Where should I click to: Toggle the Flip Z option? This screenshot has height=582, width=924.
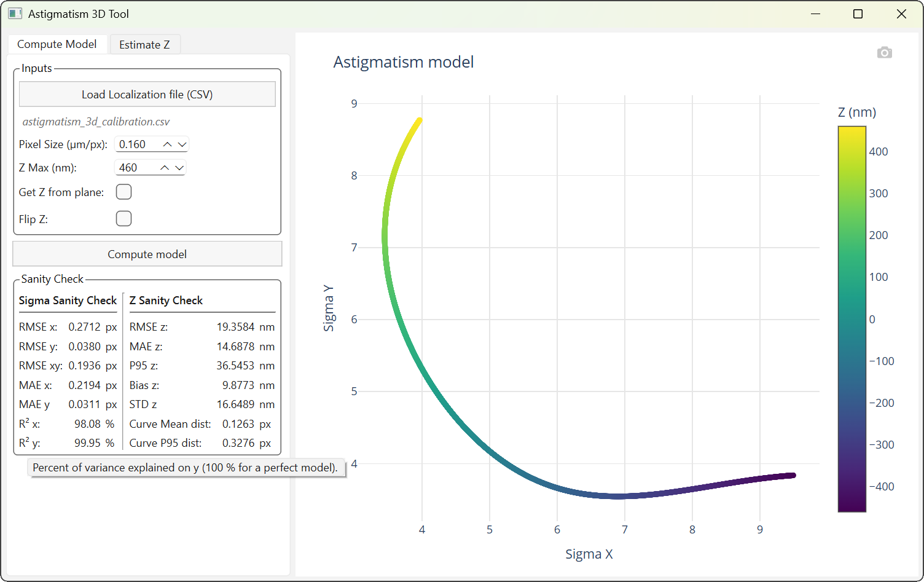click(123, 218)
